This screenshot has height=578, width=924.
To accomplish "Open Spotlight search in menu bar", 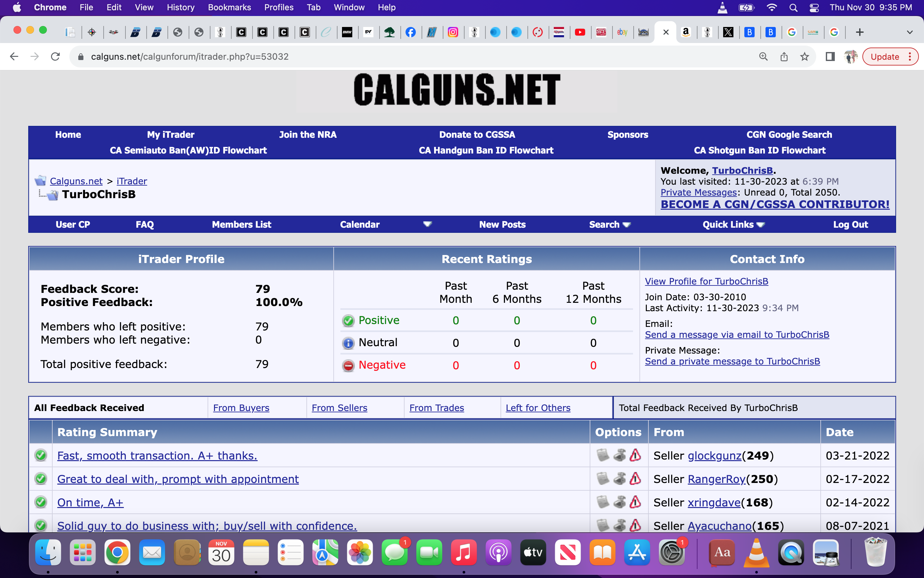I will pyautogui.click(x=793, y=8).
